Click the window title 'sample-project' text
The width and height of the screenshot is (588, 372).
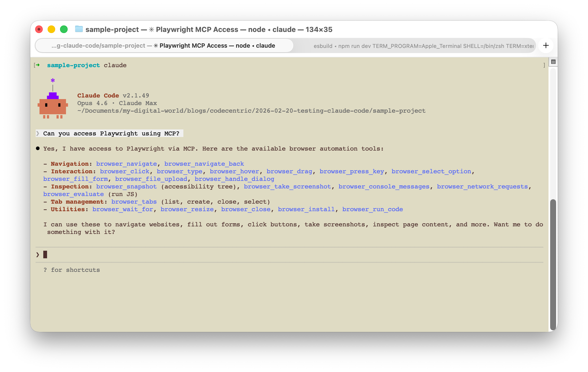coord(112,30)
